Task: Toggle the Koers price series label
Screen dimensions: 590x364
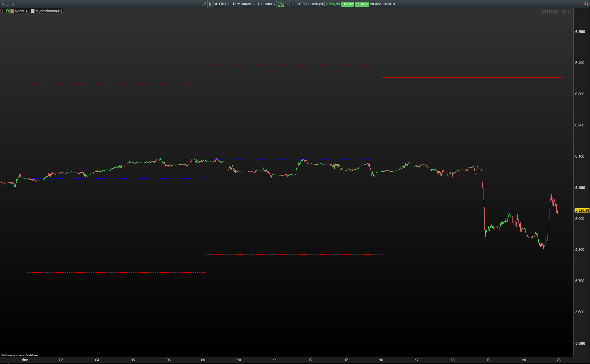Action: click(x=19, y=11)
